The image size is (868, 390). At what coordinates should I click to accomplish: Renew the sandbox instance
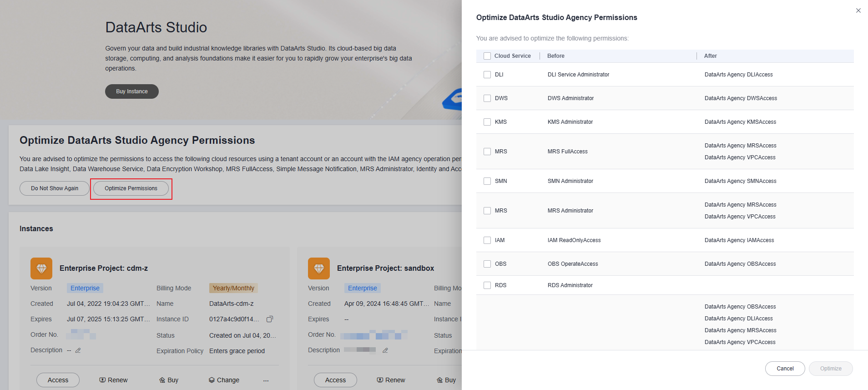tap(391, 380)
